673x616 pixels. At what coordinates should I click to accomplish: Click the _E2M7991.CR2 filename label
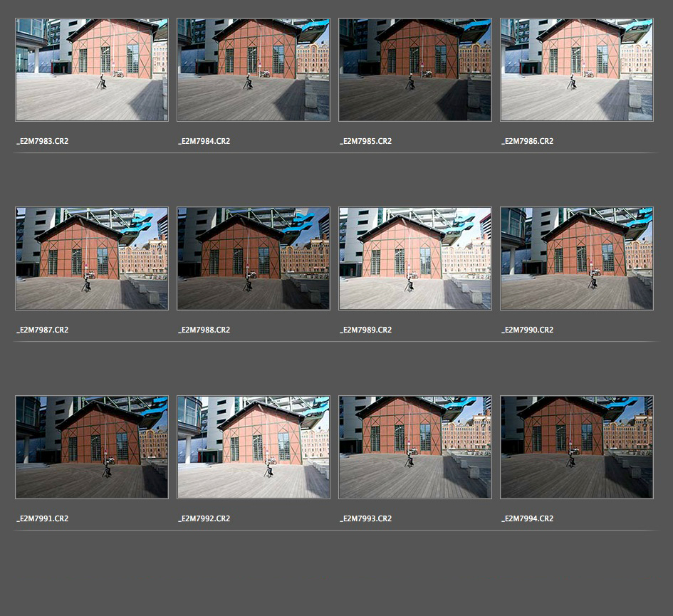coord(43,518)
